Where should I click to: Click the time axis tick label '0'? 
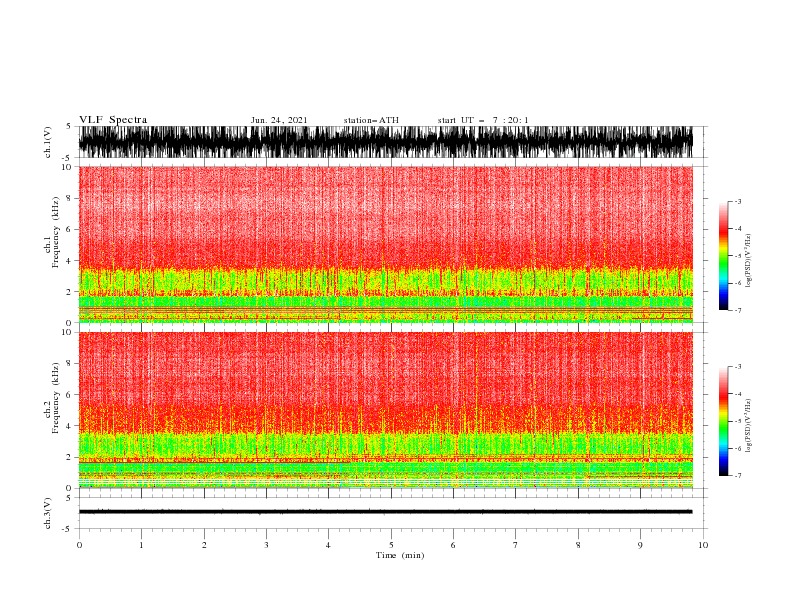tap(79, 545)
